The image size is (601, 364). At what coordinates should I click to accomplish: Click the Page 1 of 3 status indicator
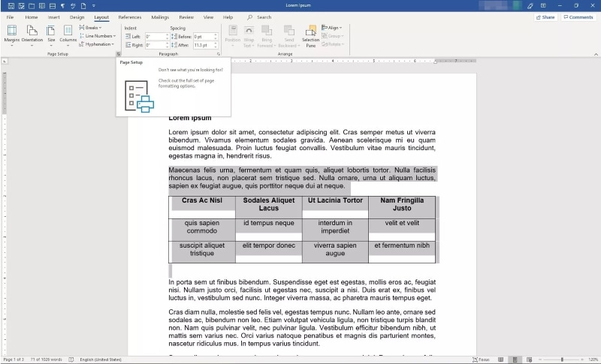tap(14, 359)
